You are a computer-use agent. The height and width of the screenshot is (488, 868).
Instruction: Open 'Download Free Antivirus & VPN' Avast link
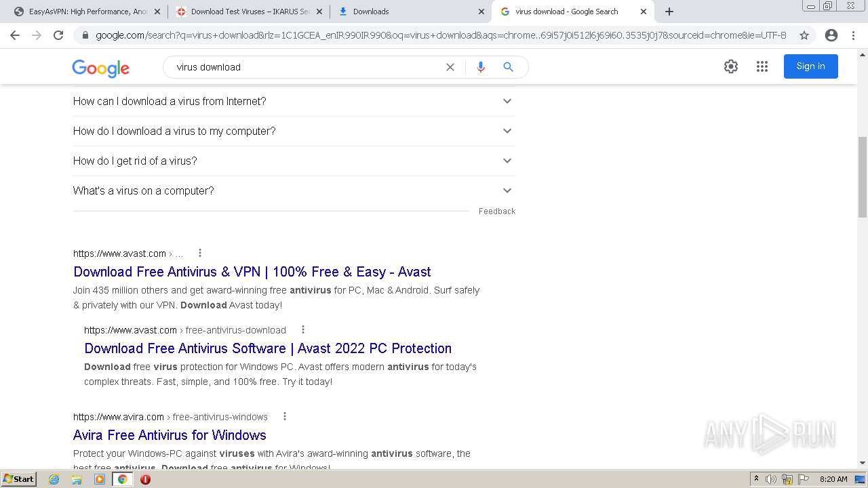pyautogui.click(x=252, y=272)
